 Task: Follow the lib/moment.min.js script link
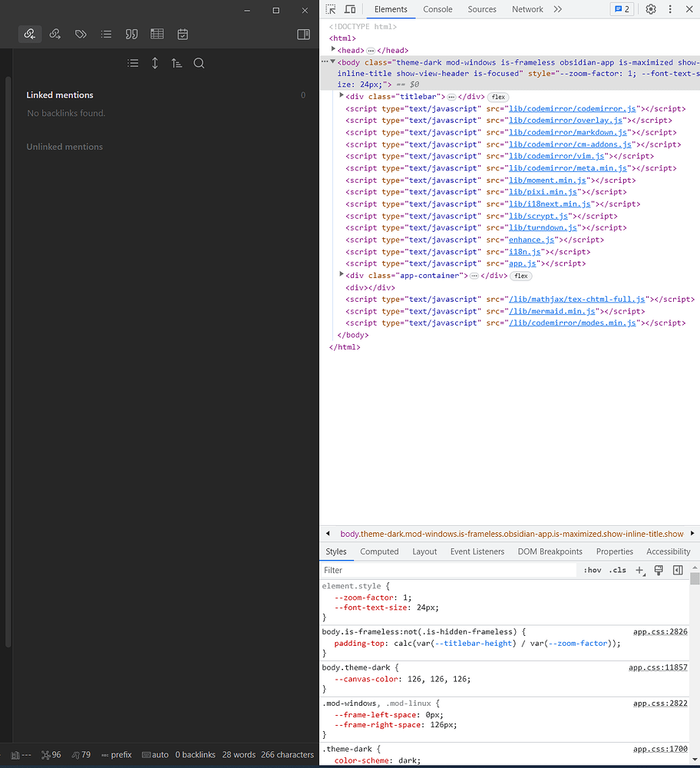(547, 180)
